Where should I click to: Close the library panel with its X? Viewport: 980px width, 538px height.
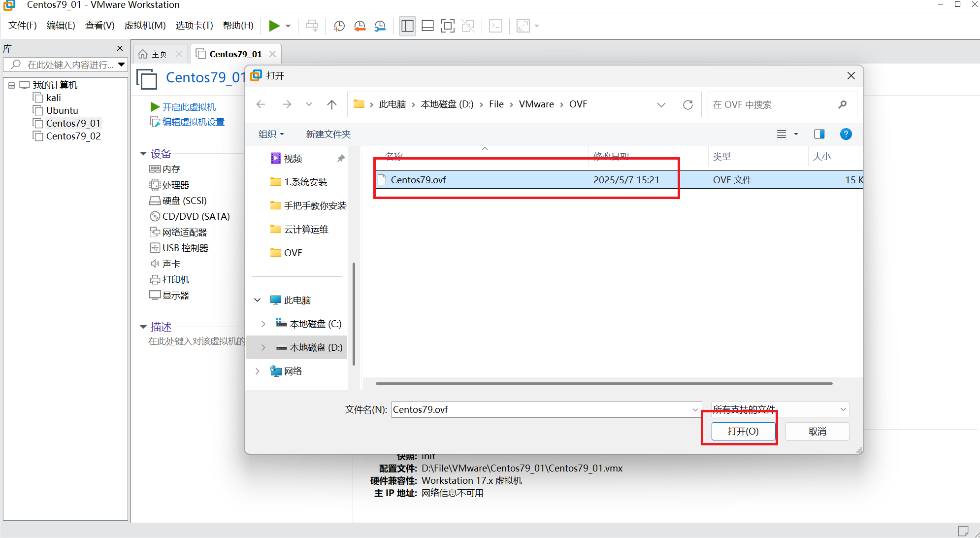point(120,48)
